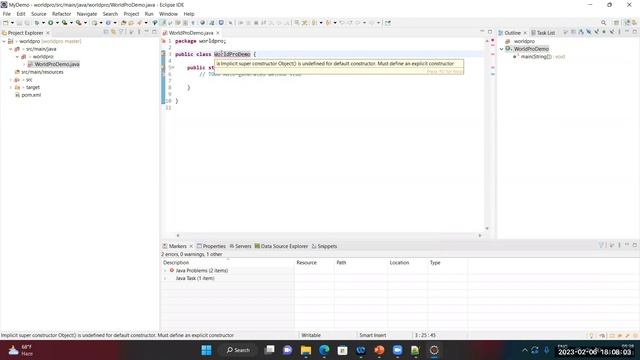Open the Project menu
The height and width of the screenshot is (360, 640).
coord(131,14)
